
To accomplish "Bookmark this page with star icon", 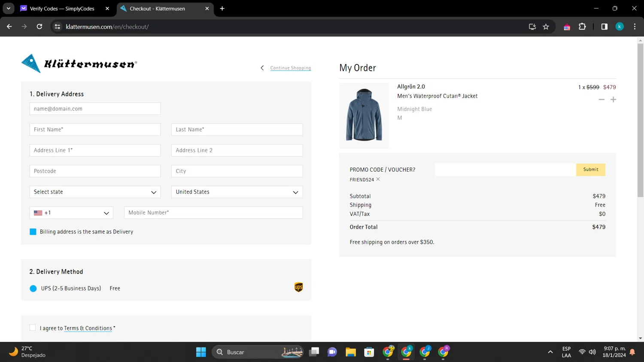I will pos(546,27).
